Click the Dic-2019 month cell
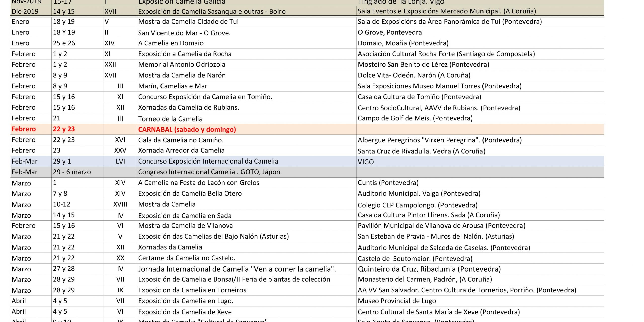Screen dimensions: 644x322 point(25,12)
